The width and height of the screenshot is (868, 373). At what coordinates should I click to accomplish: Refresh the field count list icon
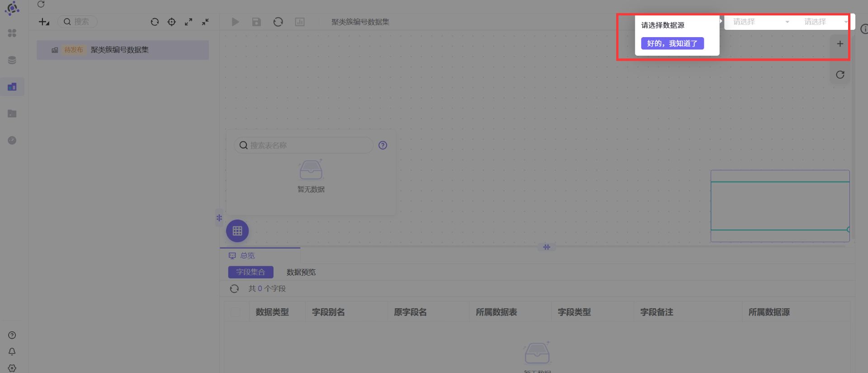pos(234,289)
